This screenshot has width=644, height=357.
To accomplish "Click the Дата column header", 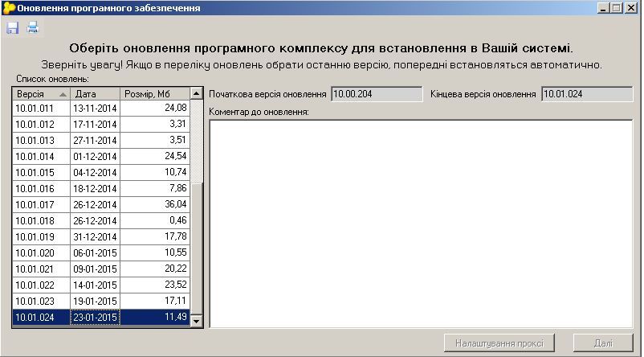I will coord(96,94).
